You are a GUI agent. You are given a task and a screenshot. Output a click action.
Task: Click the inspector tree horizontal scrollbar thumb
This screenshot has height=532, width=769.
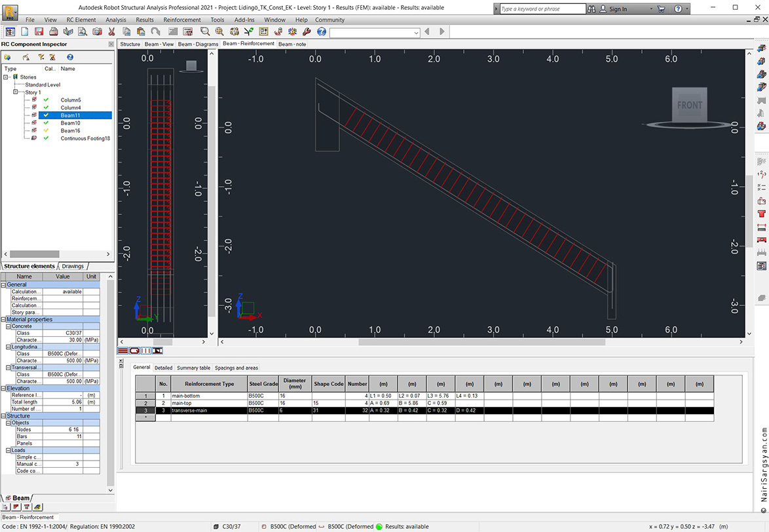point(34,254)
